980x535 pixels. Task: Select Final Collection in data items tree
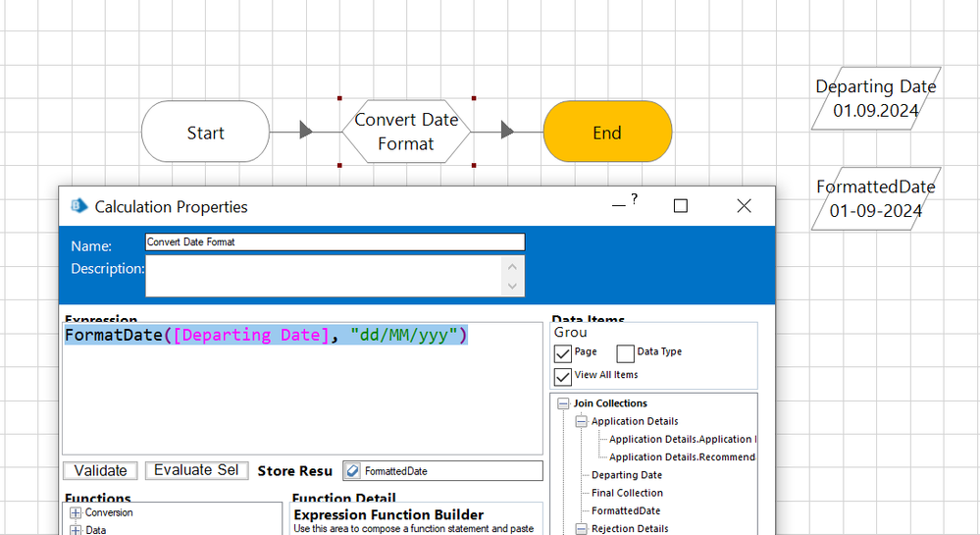(627, 493)
